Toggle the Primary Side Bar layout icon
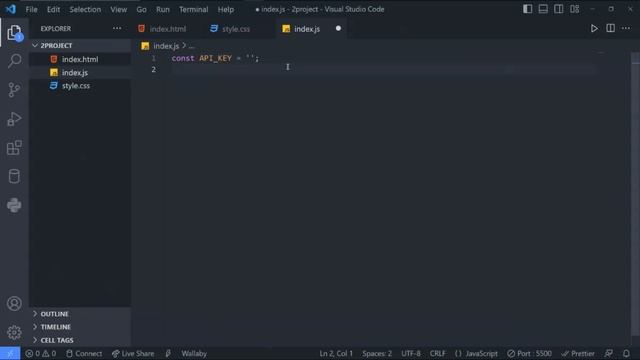 click(x=527, y=9)
